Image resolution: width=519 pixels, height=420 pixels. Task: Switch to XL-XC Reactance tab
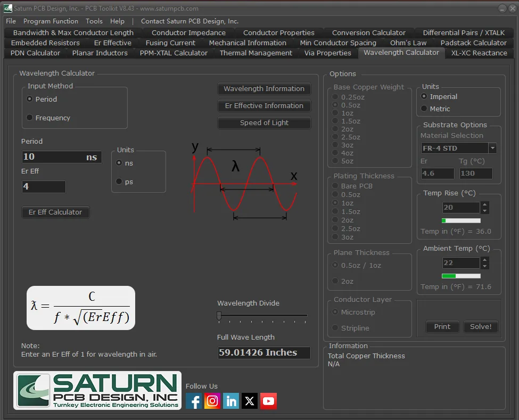(x=479, y=53)
